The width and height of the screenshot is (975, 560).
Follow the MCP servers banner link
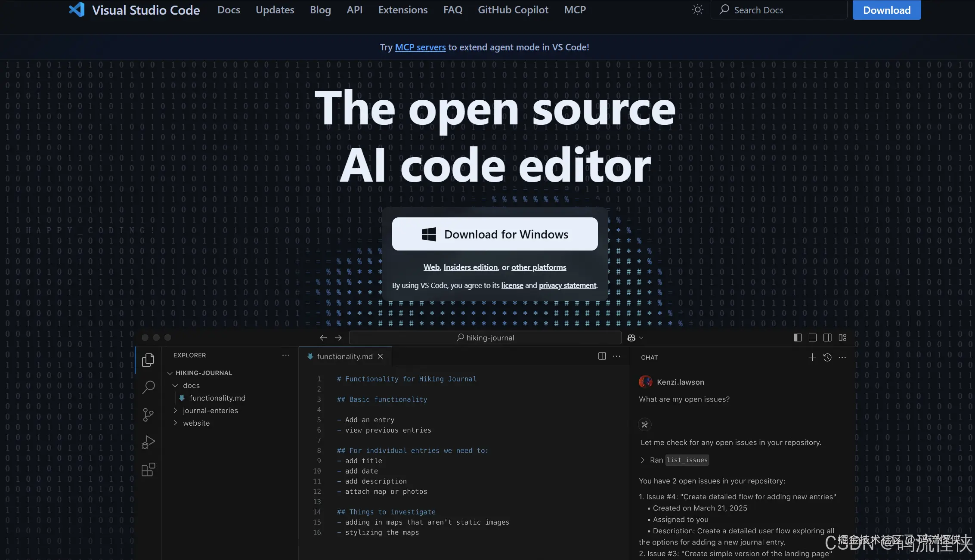pyautogui.click(x=420, y=47)
